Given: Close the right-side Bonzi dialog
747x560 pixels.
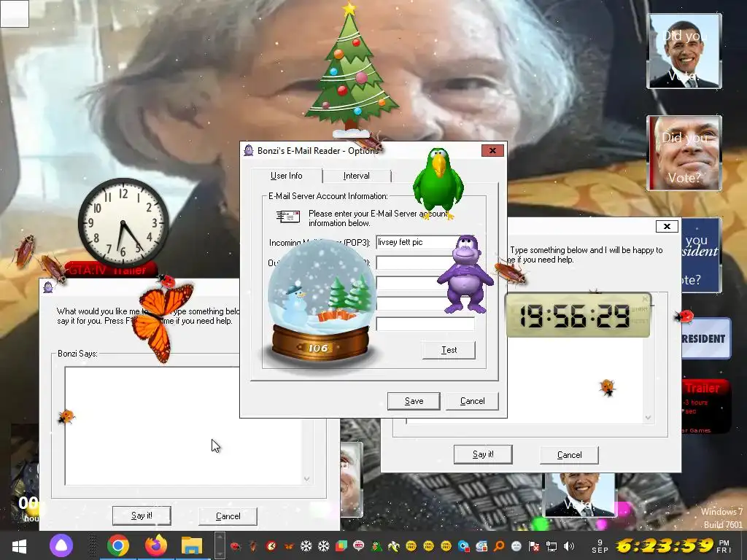Looking at the screenshot, I should (667, 226).
